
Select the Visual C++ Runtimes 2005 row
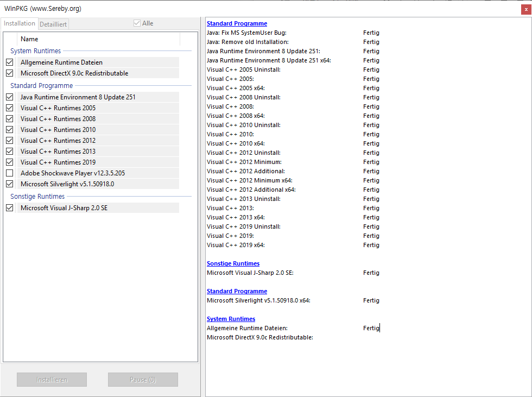[x=98, y=108]
